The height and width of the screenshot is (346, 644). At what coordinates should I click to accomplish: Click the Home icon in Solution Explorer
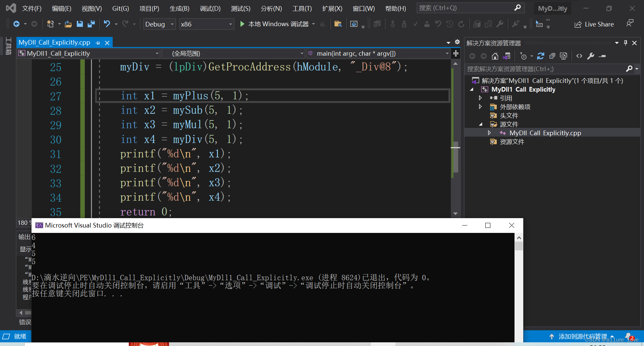495,56
